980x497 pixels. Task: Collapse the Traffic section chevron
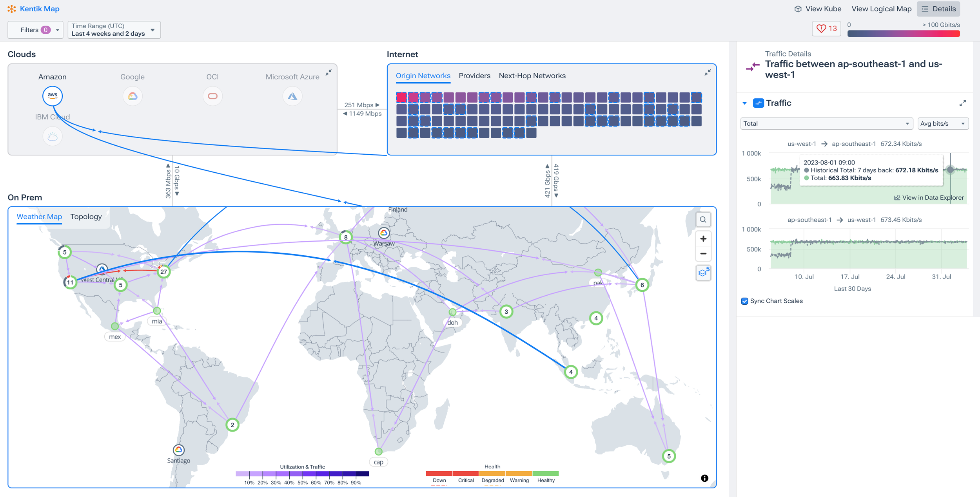coord(744,103)
